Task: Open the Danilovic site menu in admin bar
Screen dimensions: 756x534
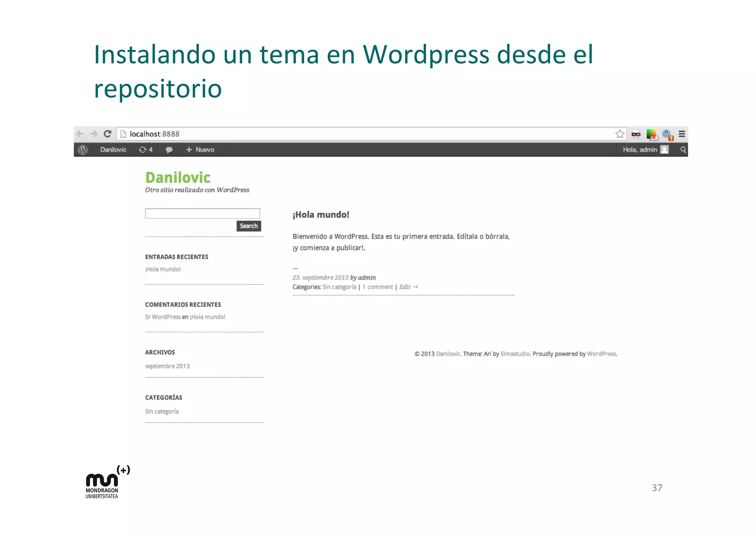Action: tap(113, 150)
